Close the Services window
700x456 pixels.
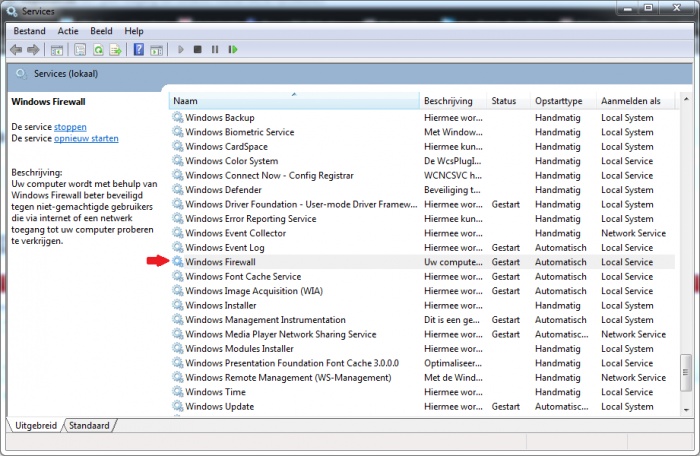(677, 8)
